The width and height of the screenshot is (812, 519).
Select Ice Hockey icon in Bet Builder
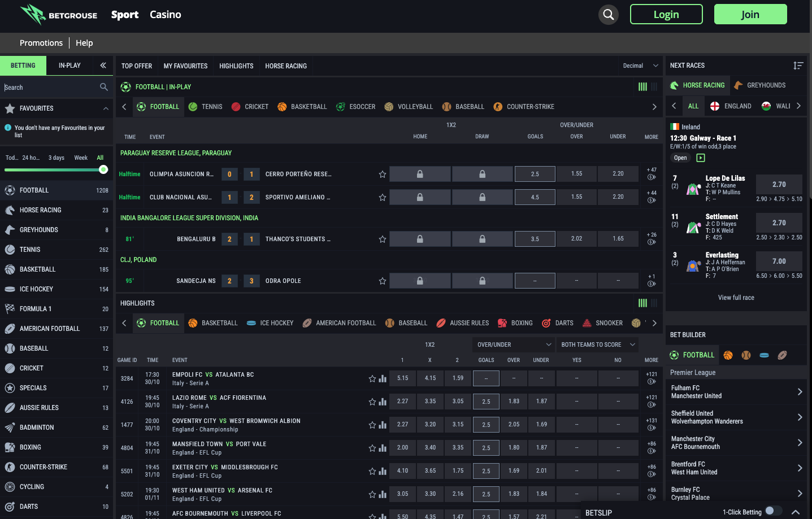click(x=764, y=355)
